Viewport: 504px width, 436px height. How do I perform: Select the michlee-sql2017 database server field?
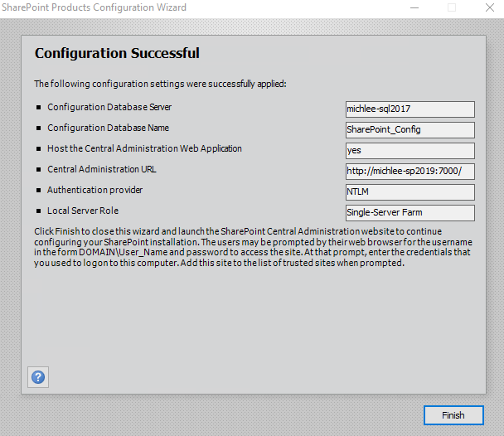pyautogui.click(x=409, y=109)
